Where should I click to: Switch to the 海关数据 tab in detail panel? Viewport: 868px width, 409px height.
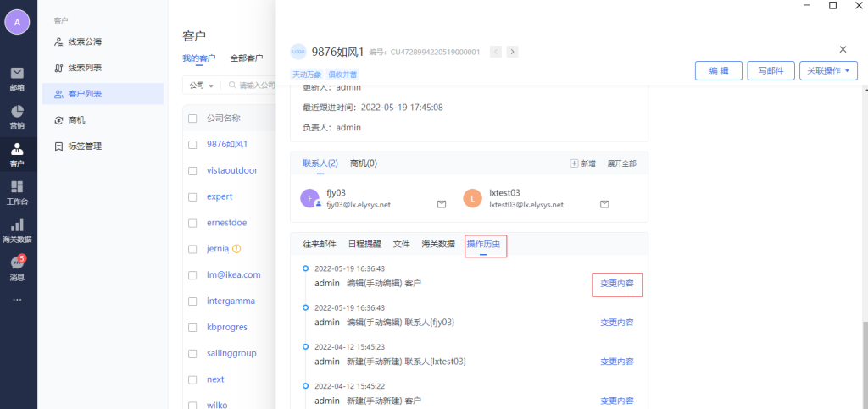tap(437, 244)
